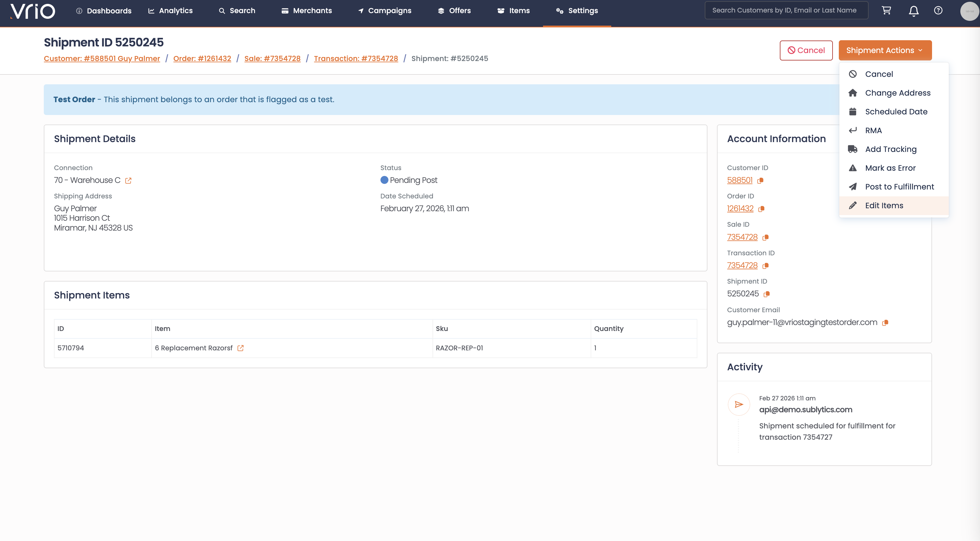Open Order #1261432 breadcrumb link

click(x=202, y=59)
